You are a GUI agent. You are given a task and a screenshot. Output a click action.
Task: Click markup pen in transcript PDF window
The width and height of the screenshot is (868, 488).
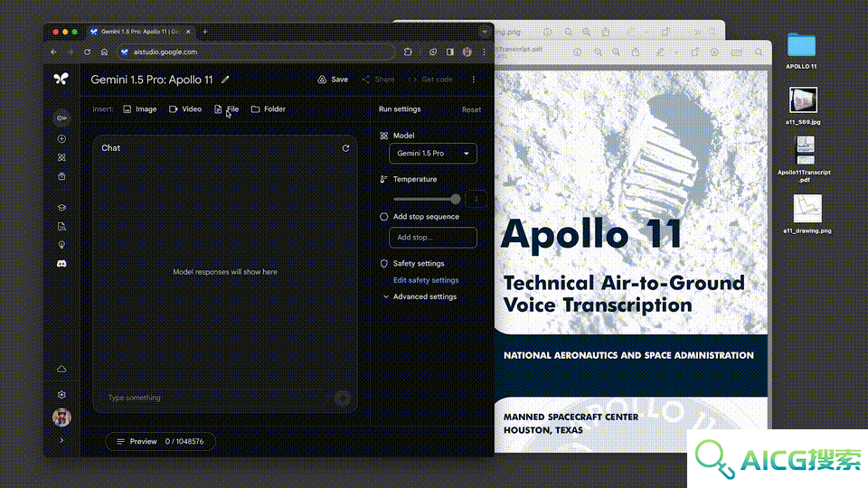[660, 52]
